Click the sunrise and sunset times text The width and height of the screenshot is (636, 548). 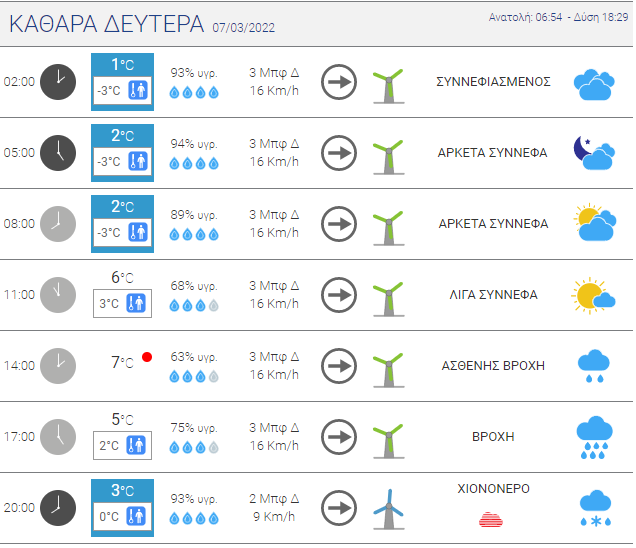click(x=559, y=18)
